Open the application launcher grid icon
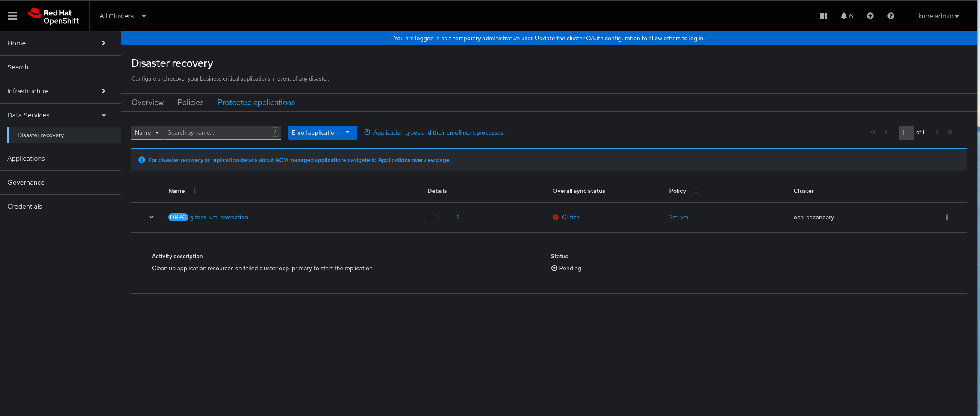 (823, 16)
